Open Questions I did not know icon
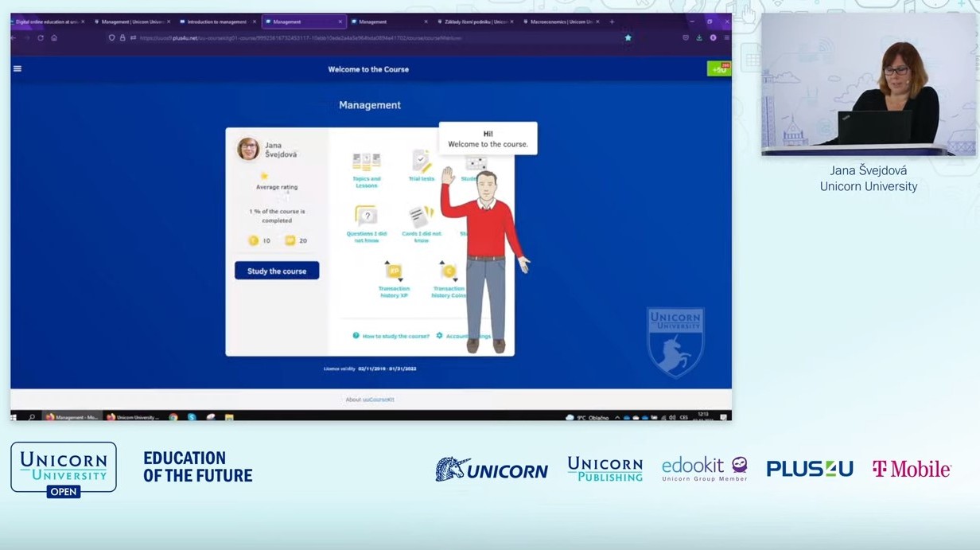This screenshot has height=550, width=980. pos(366,216)
